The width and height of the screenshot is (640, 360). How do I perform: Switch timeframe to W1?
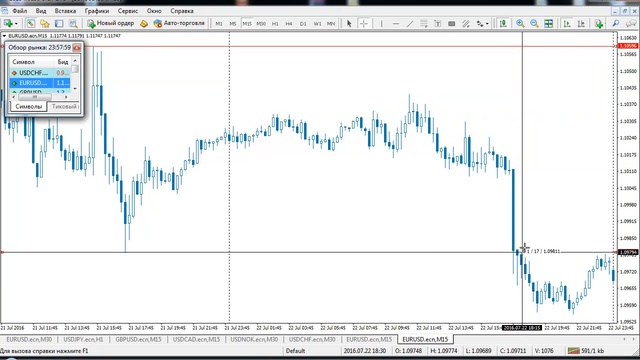(x=317, y=24)
